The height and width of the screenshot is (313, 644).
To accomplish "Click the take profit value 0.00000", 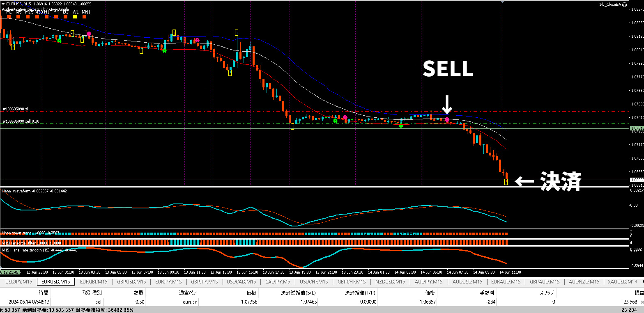I will click(368, 302).
